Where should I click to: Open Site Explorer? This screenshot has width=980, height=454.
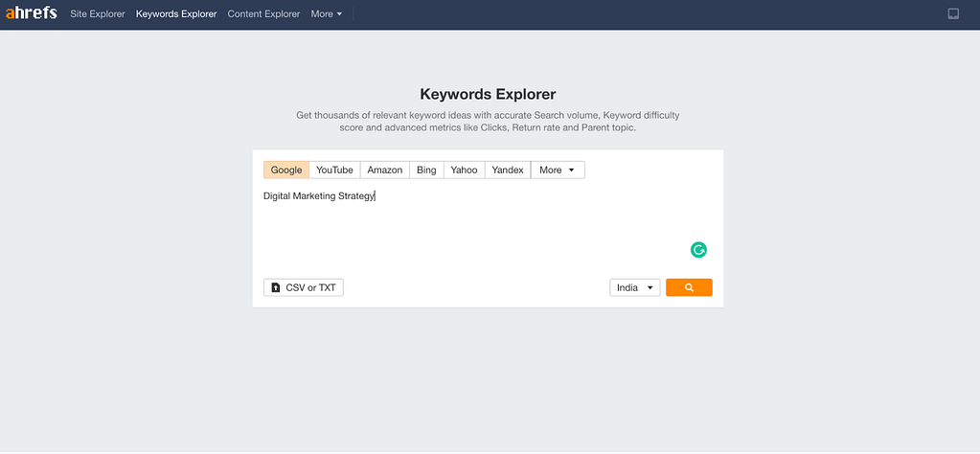pos(98,13)
